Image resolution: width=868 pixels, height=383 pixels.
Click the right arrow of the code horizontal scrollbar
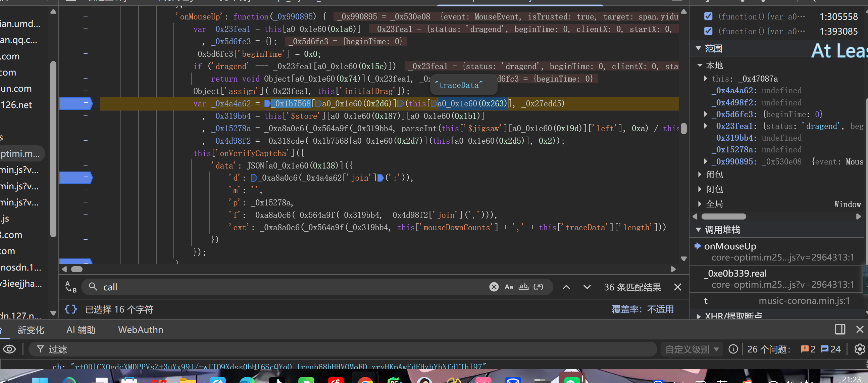(673, 269)
